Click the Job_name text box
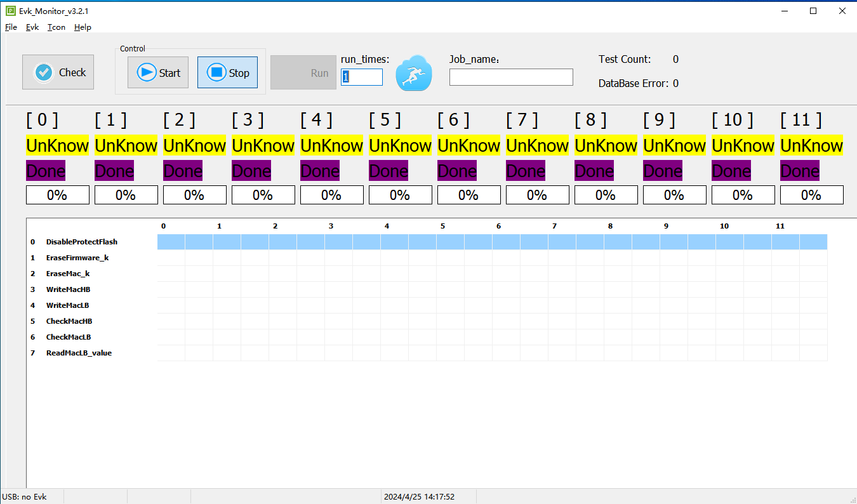Screen dimensions: 857x504 (x=511, y=77)
